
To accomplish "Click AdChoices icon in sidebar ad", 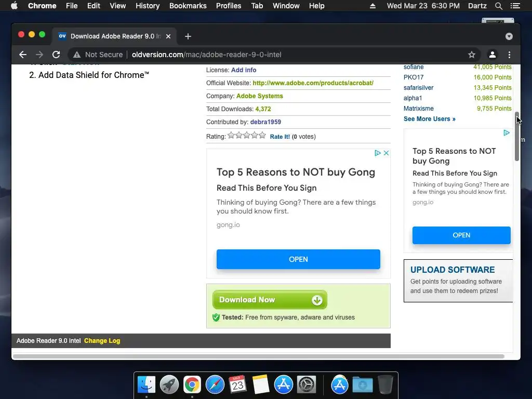I will tap(507, 132).
